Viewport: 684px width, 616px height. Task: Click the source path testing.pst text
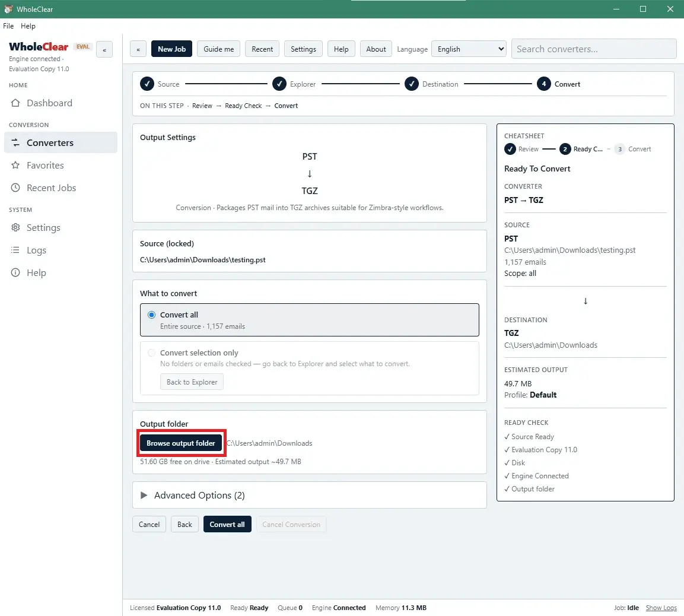pyautogui.click(x=203, y=259)
